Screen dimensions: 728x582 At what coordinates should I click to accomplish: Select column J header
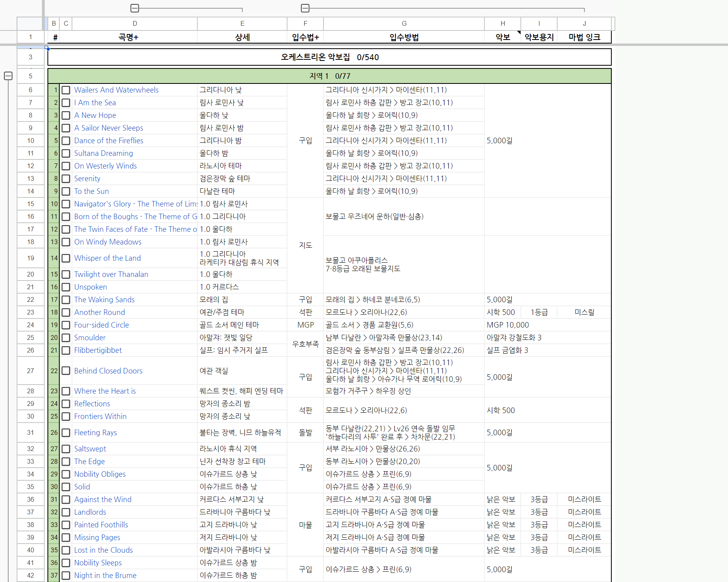(584, 23)
